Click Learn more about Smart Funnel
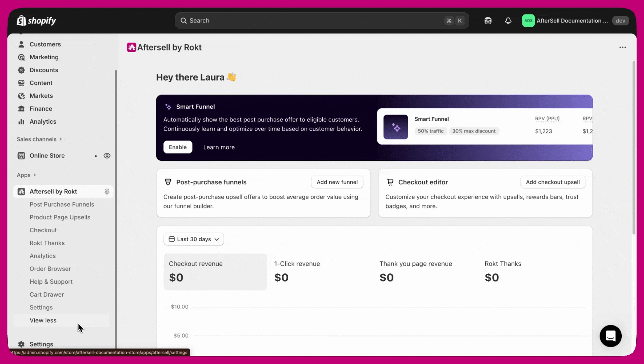The image size is (644, 364). click(219, 147)
